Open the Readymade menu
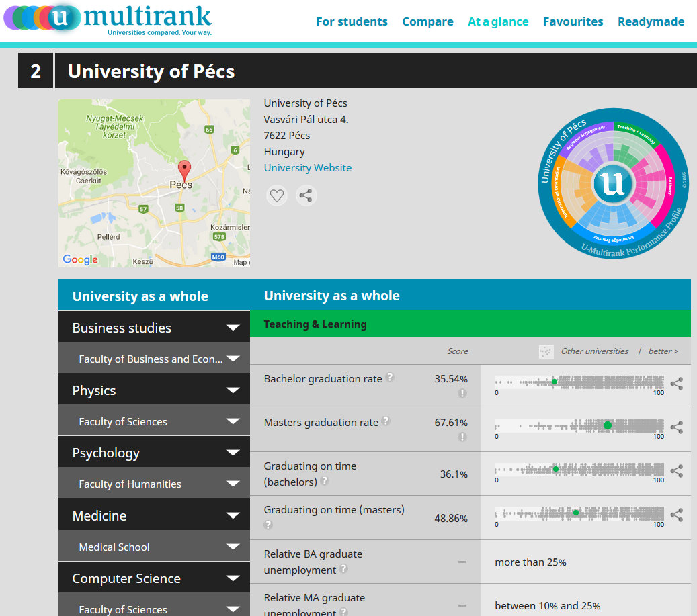The image size is (697, 616). (651, 21)
